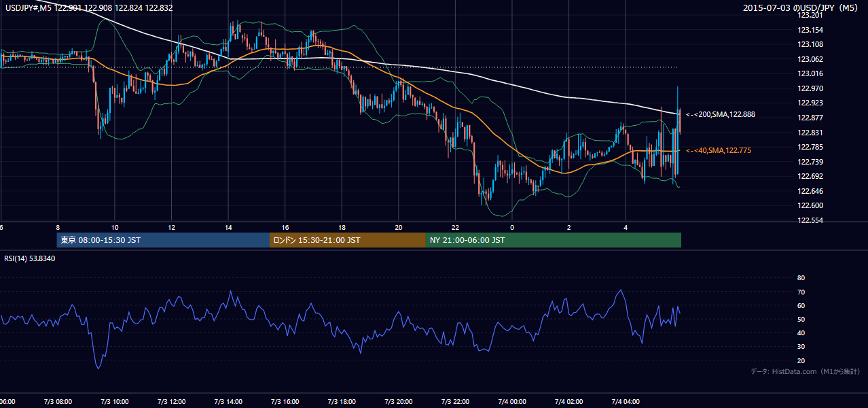The height and width of the screenshot is (408, 868).
Task: Click the 7/3 14:00 bottom time label
Action: (x=228, y=401)
